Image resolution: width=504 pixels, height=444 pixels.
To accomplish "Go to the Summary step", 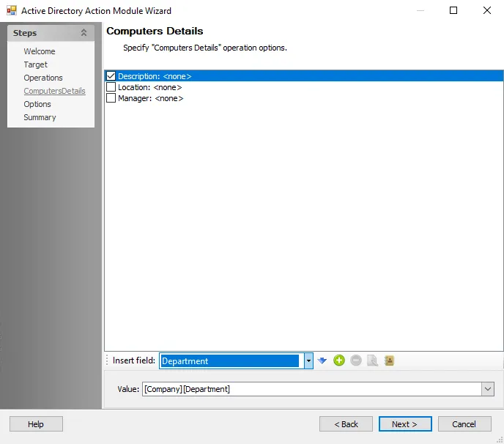I will point(40,117).
